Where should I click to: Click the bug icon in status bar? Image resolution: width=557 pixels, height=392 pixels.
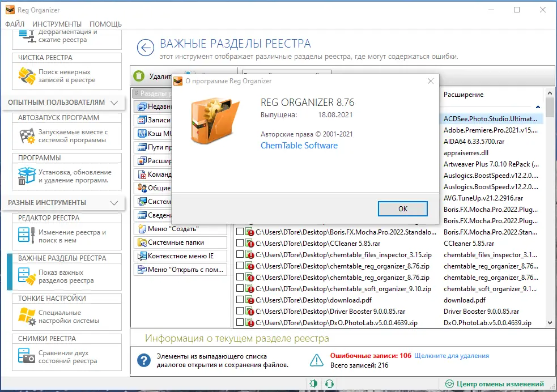point(313,384)
